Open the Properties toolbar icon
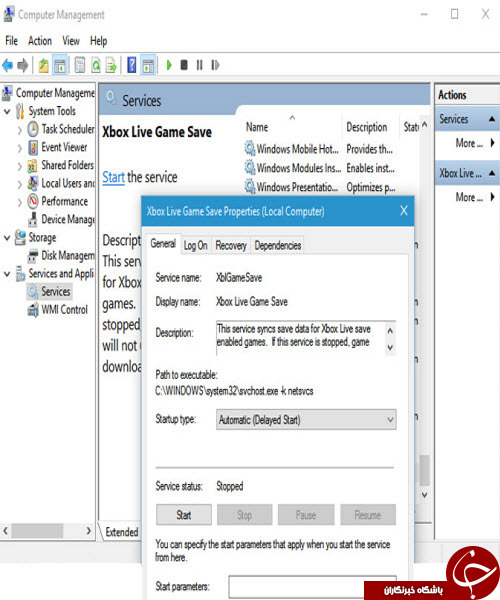The width and height of the screenshot is (500, 600). coord(80,65)
